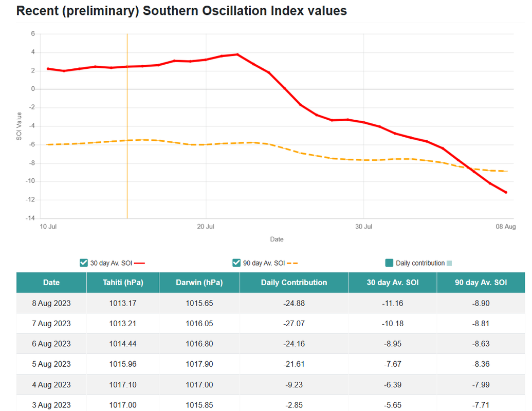Click the SOI Value y-axis title

coord(19,126)
